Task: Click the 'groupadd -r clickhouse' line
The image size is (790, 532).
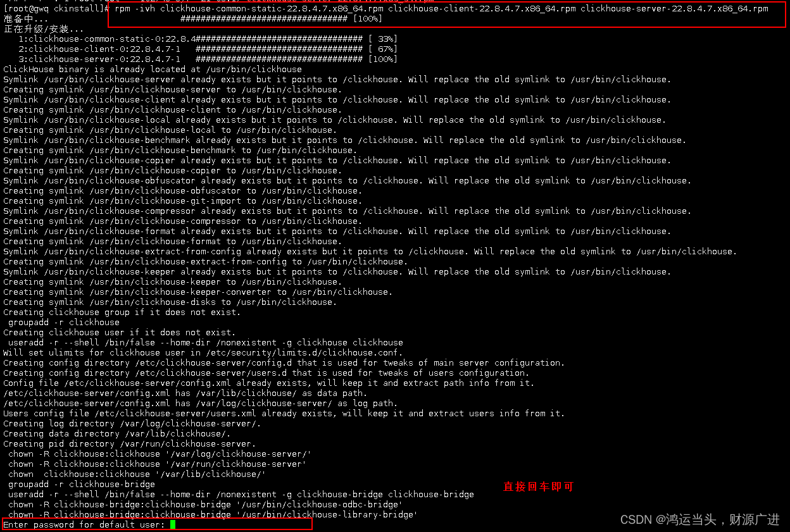Action: (x=64, y=322)
